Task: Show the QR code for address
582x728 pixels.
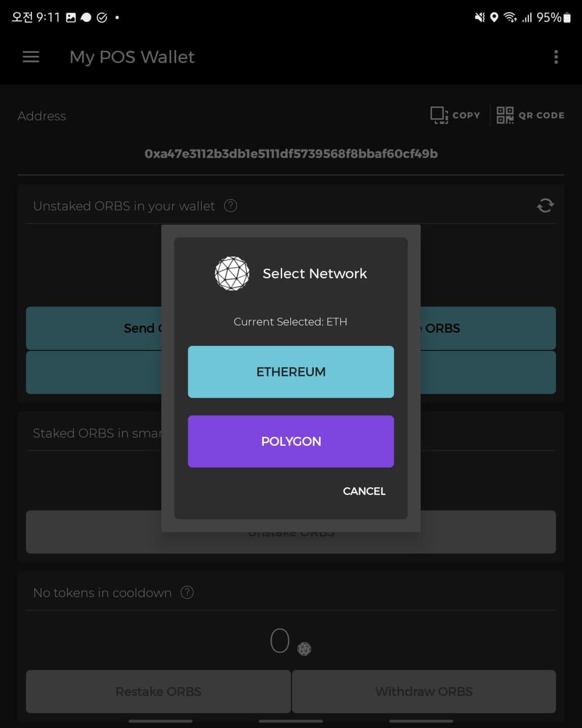Action: coord(530,115)
